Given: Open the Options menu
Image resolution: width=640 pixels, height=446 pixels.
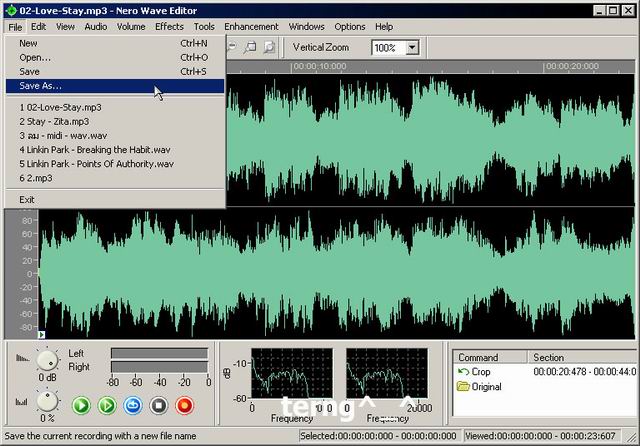Looking at the screenshot, I should [x=350, y=27].
